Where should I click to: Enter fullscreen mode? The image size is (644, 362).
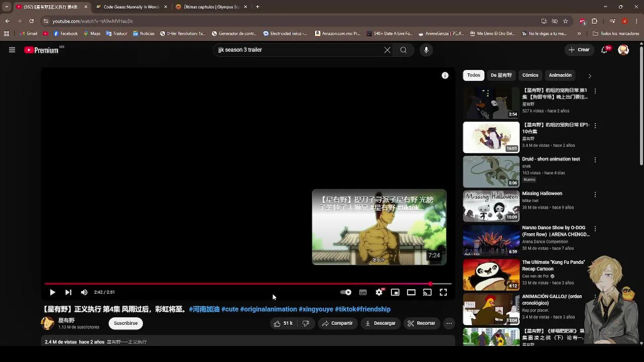(x=443, y=292)
